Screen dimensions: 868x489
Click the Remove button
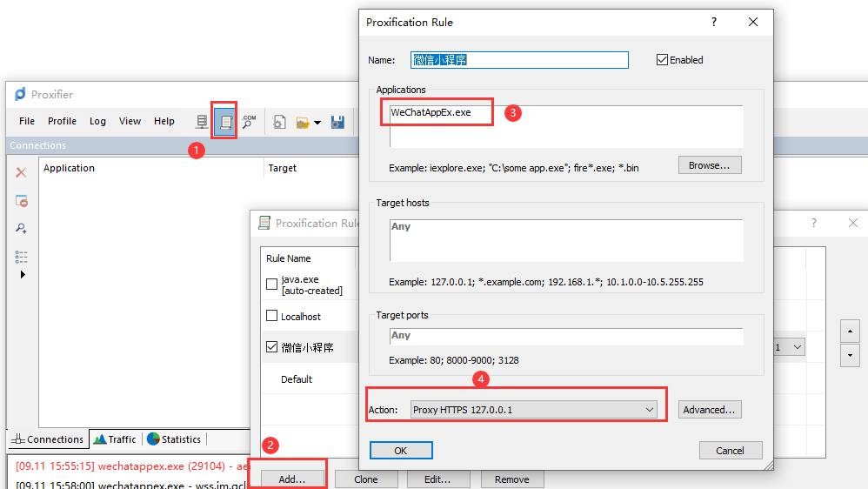coord(512,479)
